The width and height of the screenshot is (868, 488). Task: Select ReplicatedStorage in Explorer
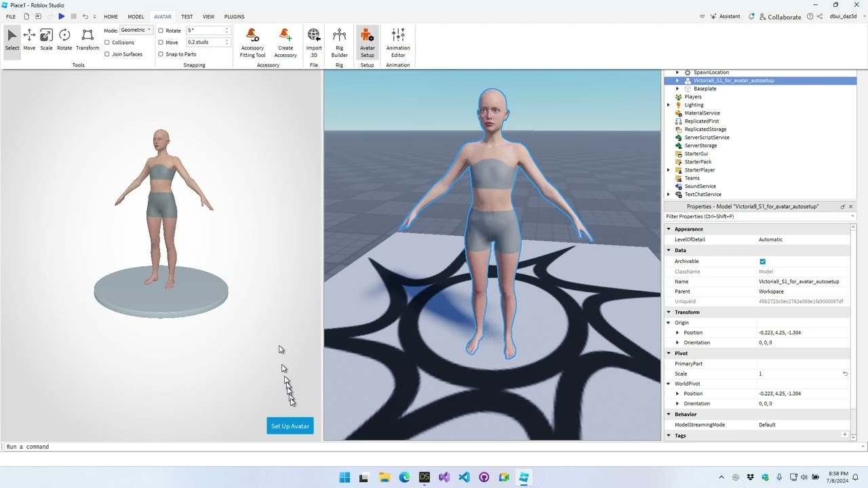point(705,129)
